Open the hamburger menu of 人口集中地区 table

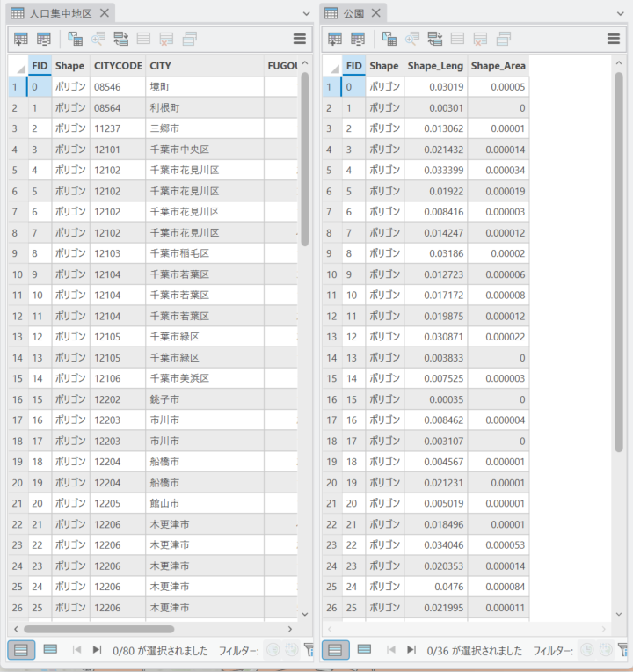point(300,39)
